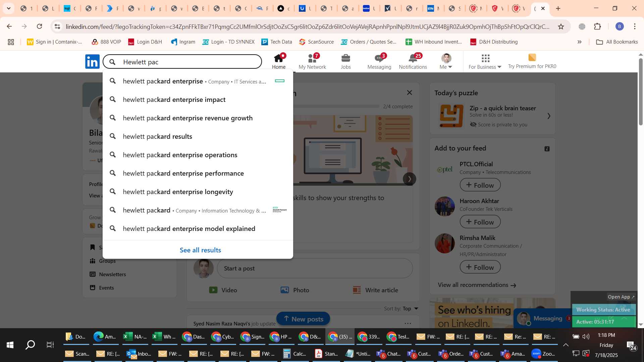Screen dimensions: 644x362
Task: Click Open App in the tracker widget
Action: tap(621, 297)
